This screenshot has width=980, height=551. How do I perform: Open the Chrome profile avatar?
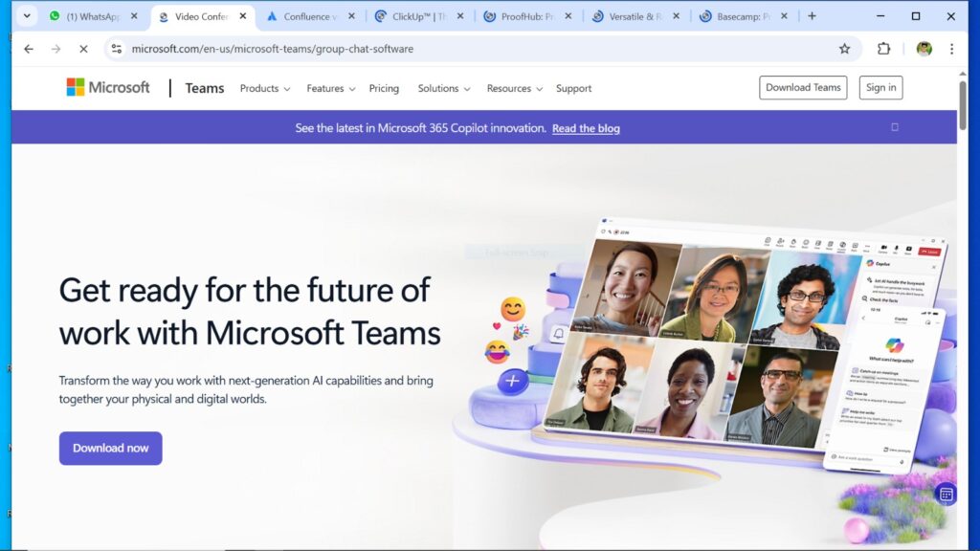coord(924,49)
